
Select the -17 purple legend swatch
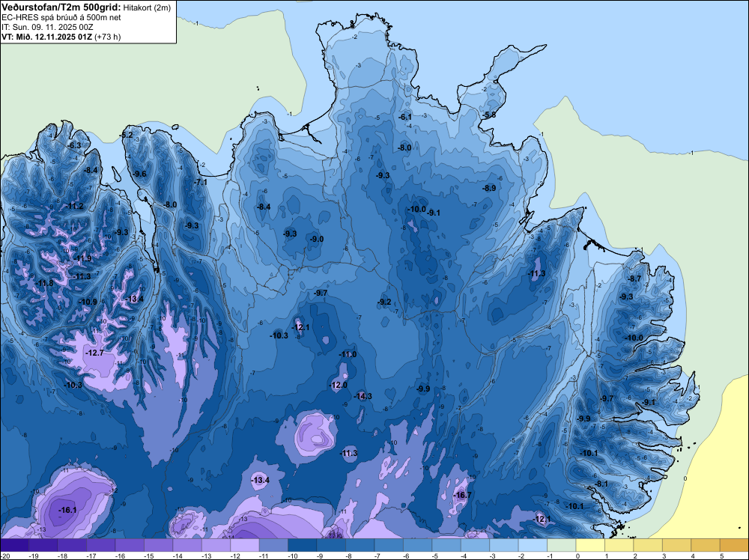click(101, 545)
